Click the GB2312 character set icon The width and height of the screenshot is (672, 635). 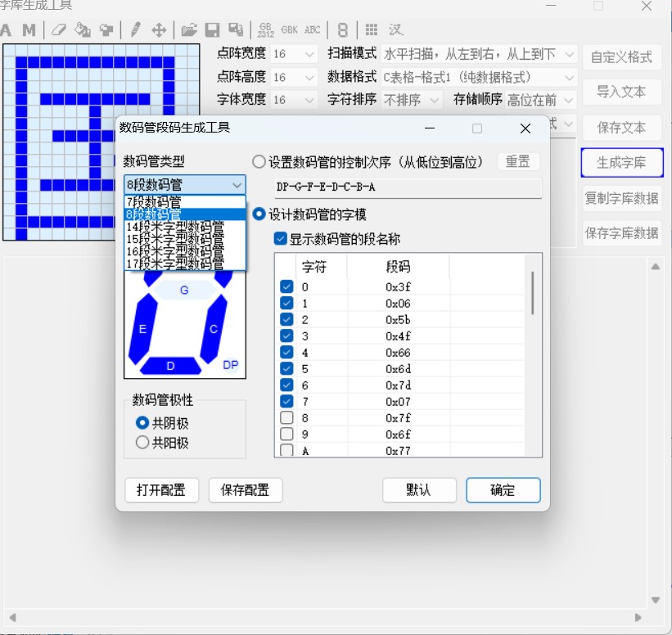pos(266,30)
